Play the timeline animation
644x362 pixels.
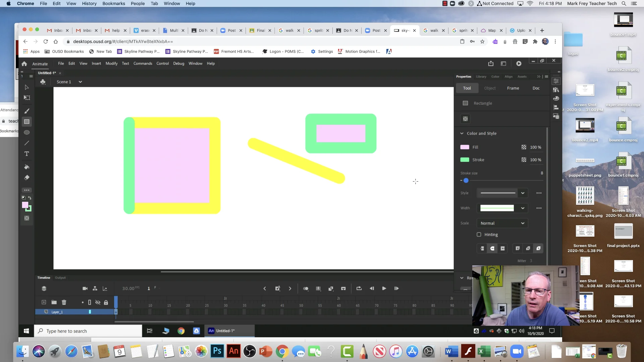384,289
